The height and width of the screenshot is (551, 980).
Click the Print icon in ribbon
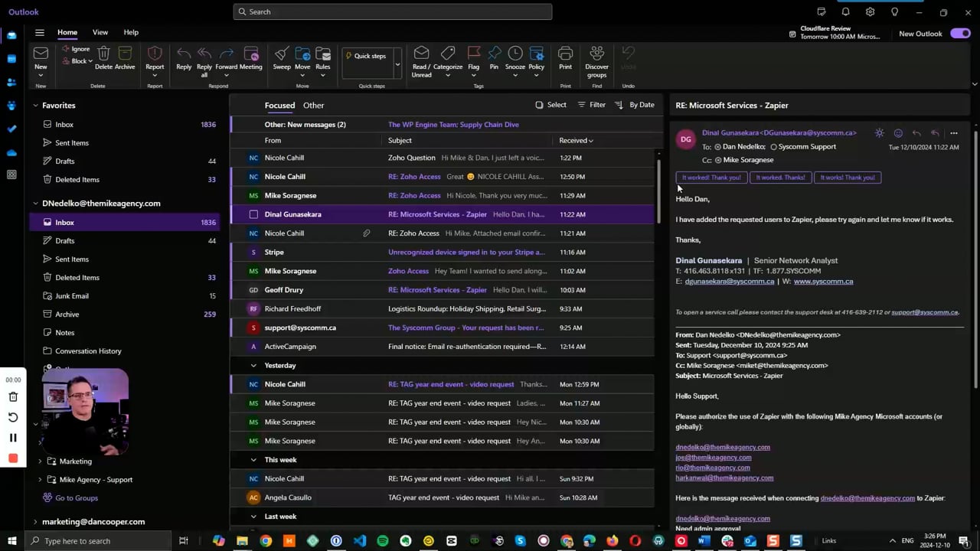(565, 55)
